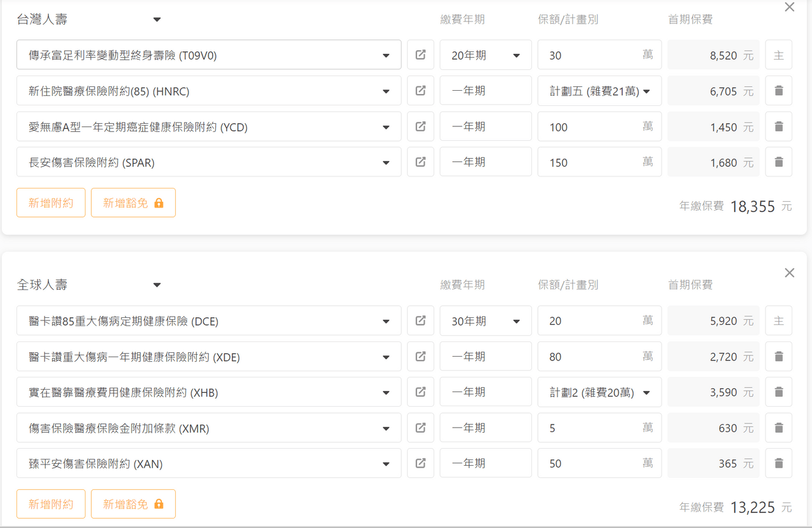Close the 全球人壽 insurance card
This screenshot has height=528, width=812.
(x=789, y=273)
